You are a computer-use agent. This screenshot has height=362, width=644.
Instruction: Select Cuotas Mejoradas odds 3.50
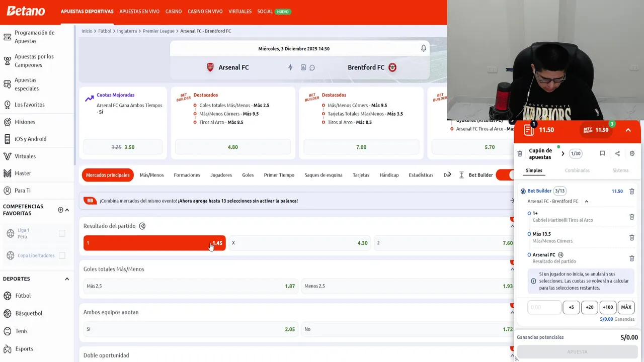[x=123, y=147]
